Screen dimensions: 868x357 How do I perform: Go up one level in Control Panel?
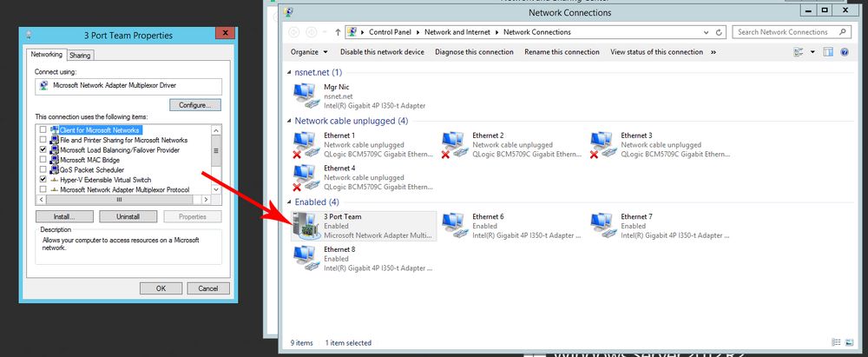point(339,32)
